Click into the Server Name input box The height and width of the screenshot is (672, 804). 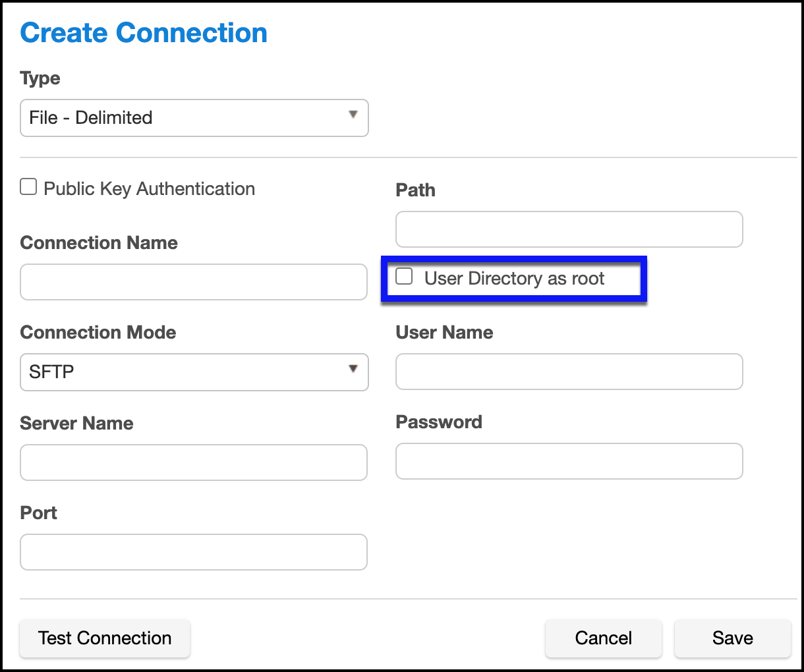pyautogui.click(x=194, y=462)
